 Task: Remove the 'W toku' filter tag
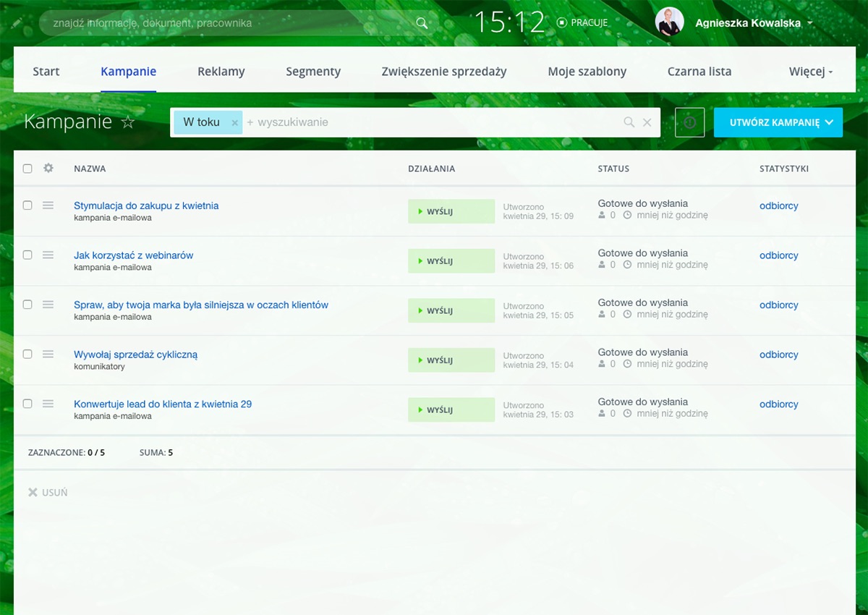pyautogui.click(x=234, y=123)
